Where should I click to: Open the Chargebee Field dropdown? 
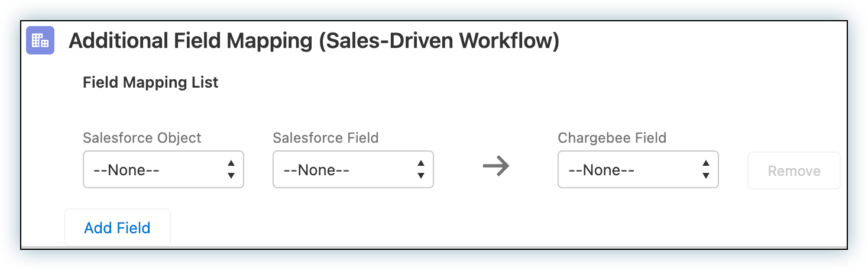[638, 170]
